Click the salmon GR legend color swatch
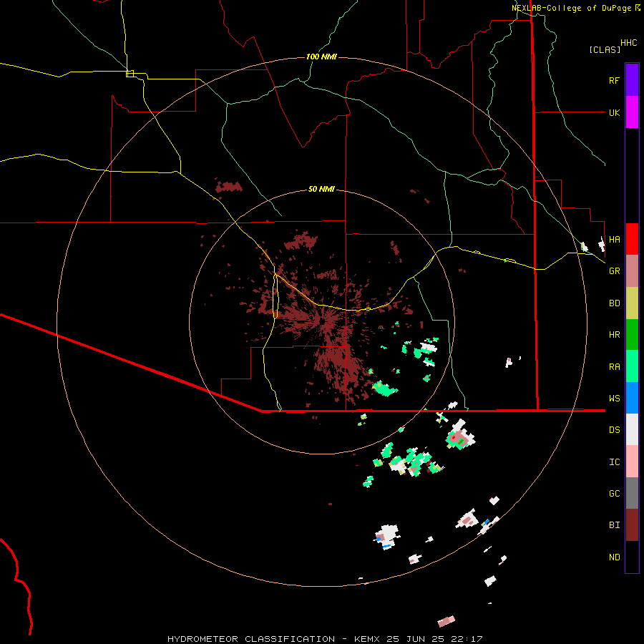The image size is (644, 644). click(632, 271)
